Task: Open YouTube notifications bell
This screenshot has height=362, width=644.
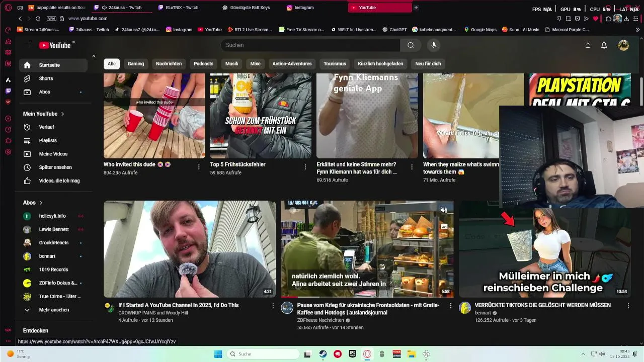Action: [x=604, y=45]
